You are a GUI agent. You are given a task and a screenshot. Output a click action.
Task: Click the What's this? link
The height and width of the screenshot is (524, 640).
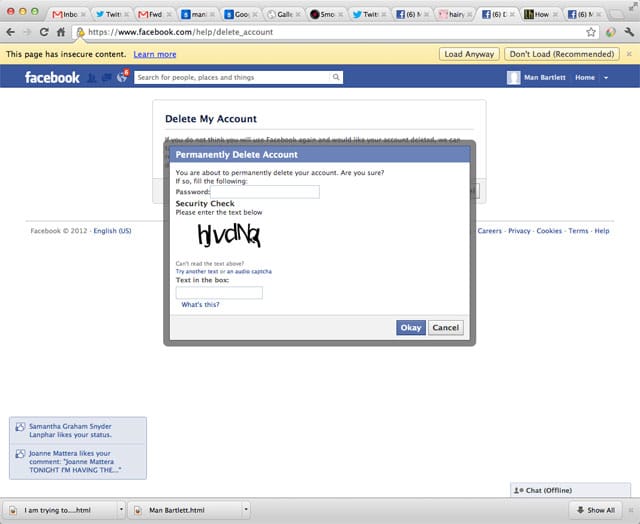(x=200, y=304)
